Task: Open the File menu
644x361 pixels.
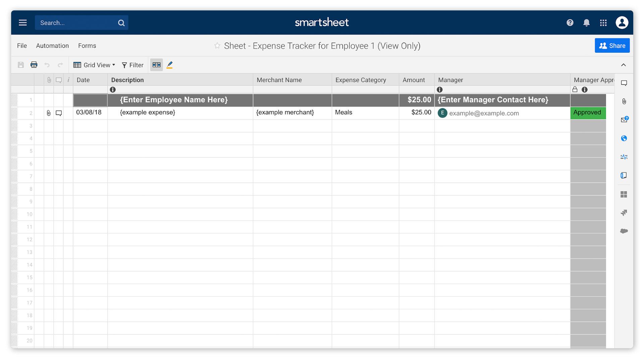Action: [22, 46]
